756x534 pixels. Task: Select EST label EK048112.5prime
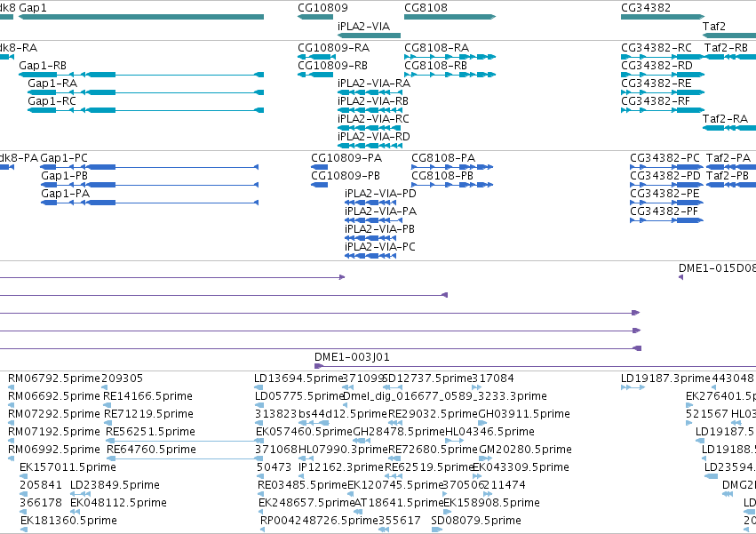coord(118,503)
